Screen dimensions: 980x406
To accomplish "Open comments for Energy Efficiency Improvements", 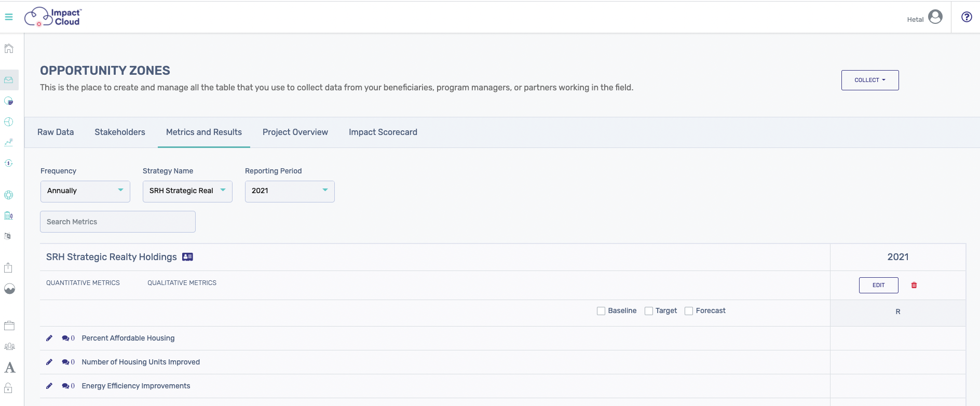I will pos(68,386).
